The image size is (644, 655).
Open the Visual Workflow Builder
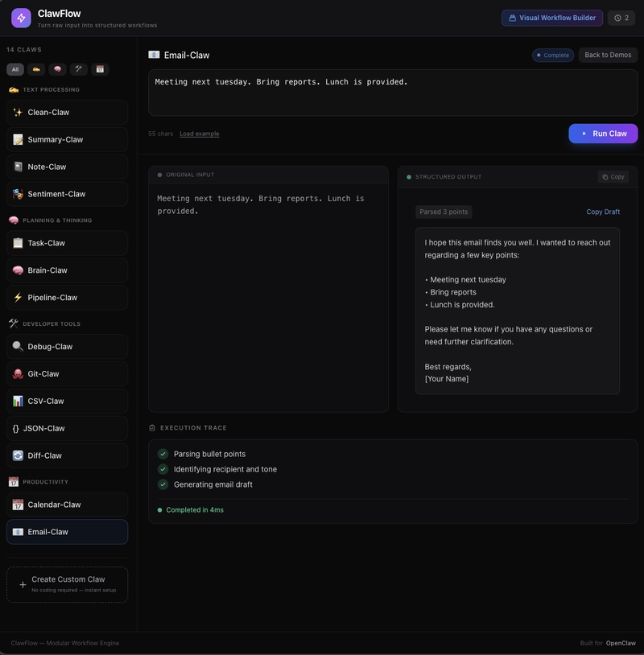pos(552,18)
